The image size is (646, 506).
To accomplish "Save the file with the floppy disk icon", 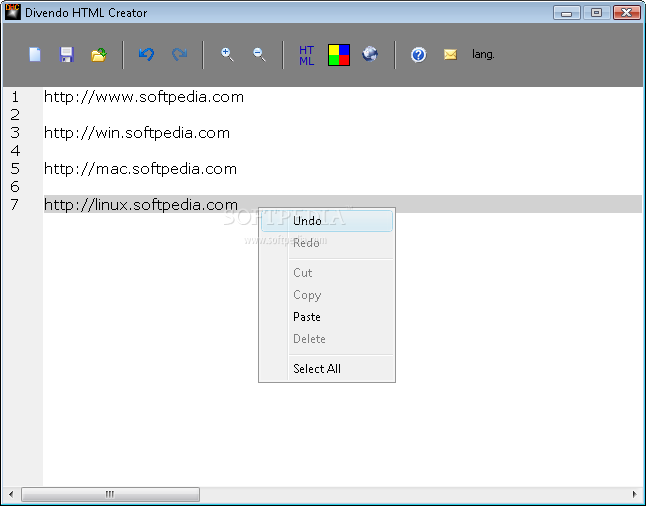I will tap(67, 54).
